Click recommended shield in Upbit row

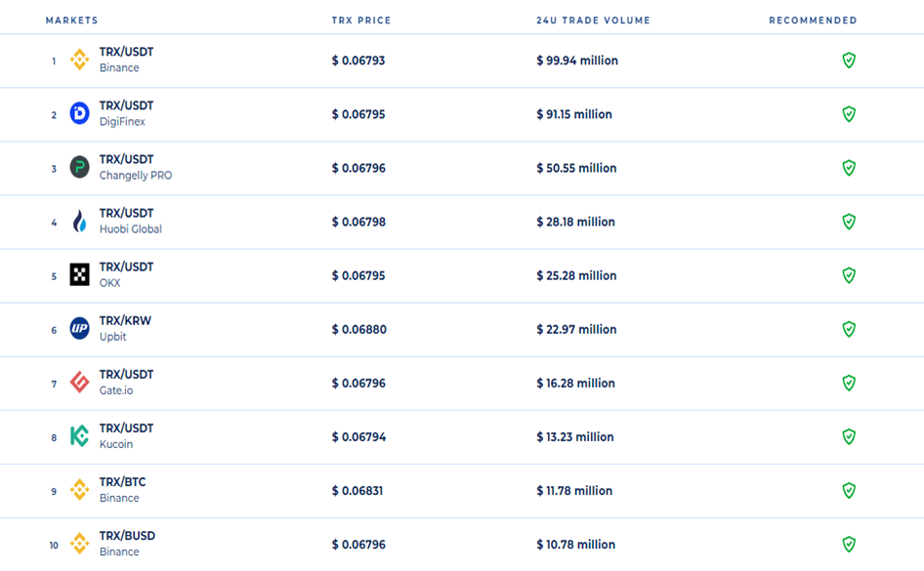(x=849, y=329)
